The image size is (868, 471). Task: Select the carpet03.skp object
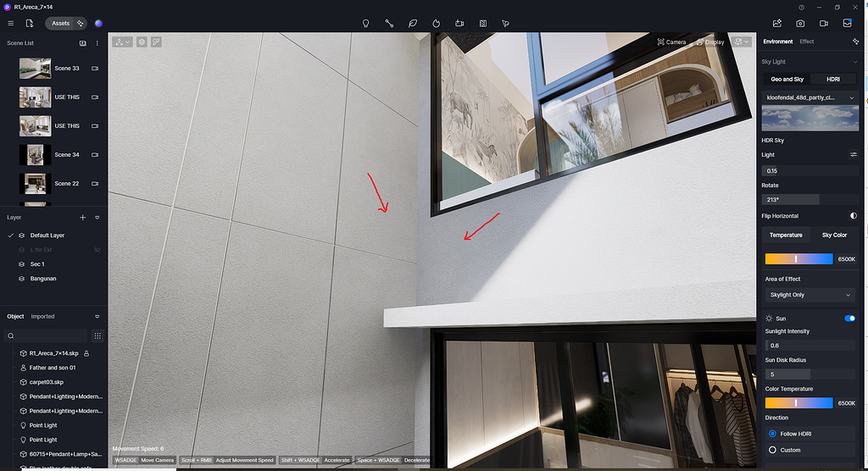47,382
